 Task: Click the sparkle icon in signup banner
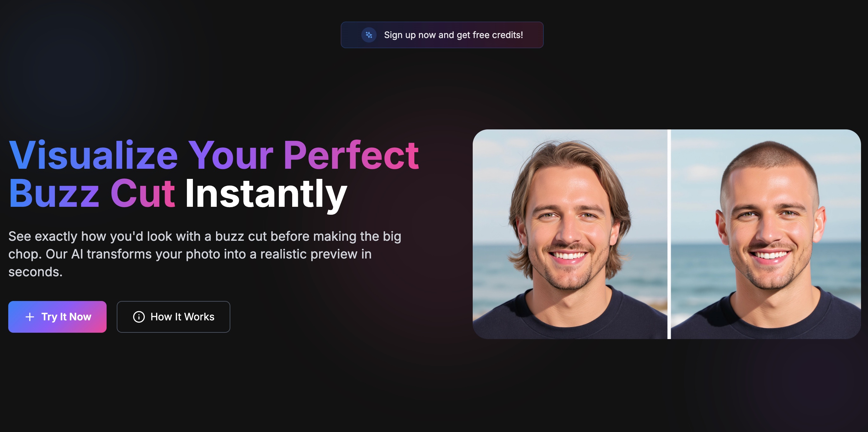click(x=369, y=35)
